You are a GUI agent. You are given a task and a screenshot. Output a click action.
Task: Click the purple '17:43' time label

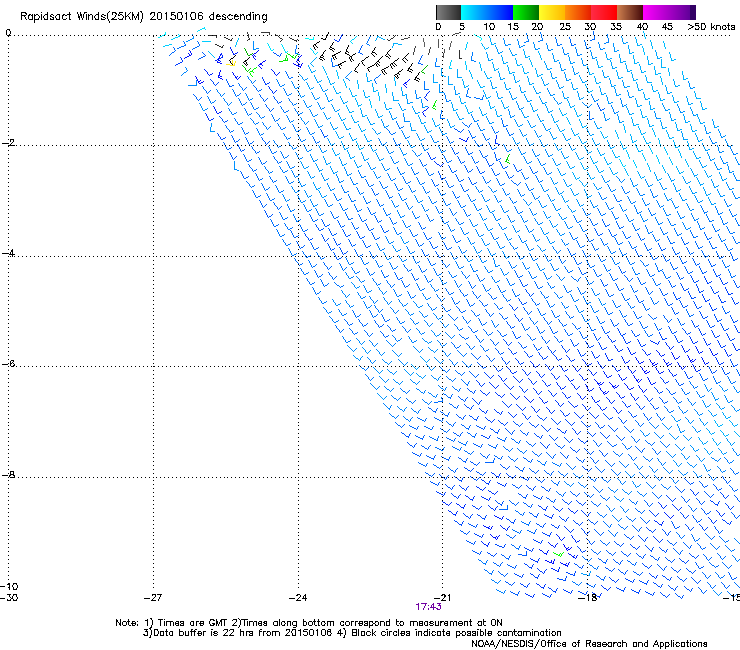click(429, 607)
